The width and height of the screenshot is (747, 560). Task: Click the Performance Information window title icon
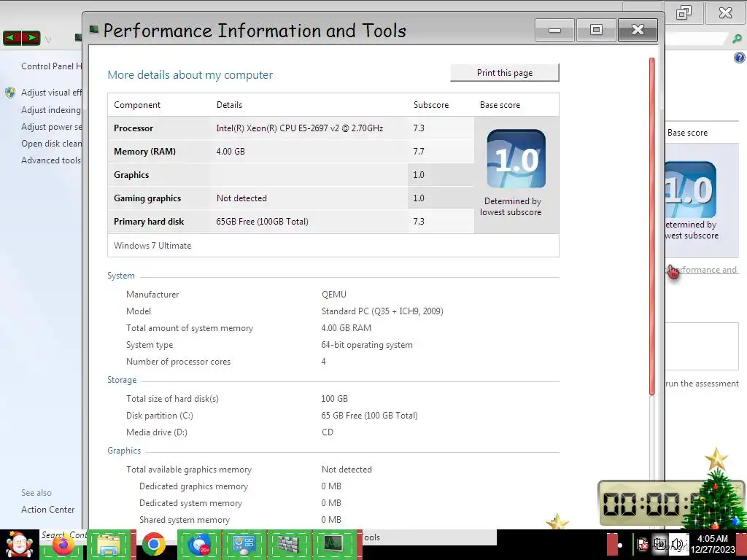94,31
